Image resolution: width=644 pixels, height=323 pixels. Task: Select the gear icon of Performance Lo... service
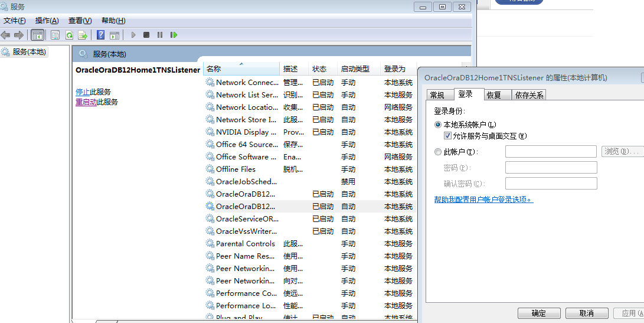210,305
